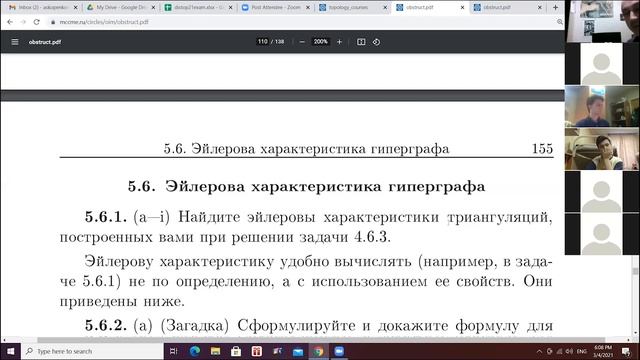The height and width of the screenshot is (360, 640).
Task: Switch to Google Chrome on the taskbar
Action: 318,351
